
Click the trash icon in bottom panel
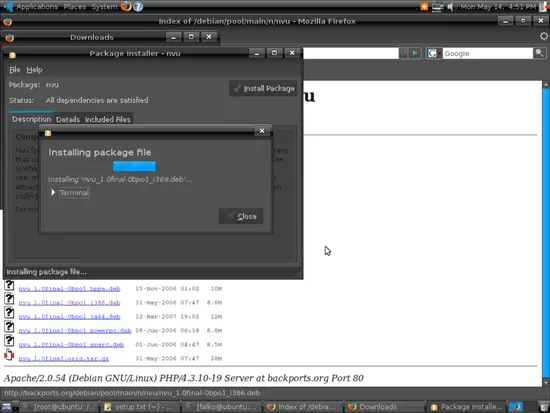click(x=544, y=407)
